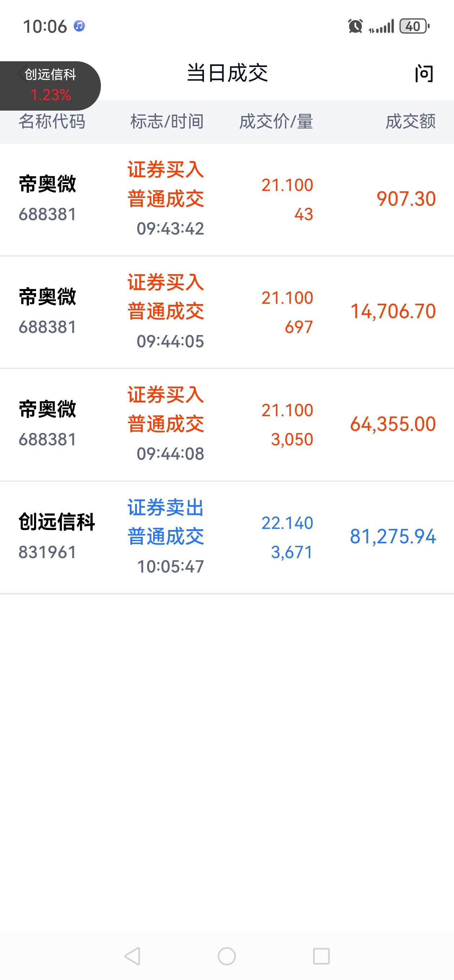Tap the 问 help icon
The height and width of the screenshot is (980, 454).
coord(424,73)
